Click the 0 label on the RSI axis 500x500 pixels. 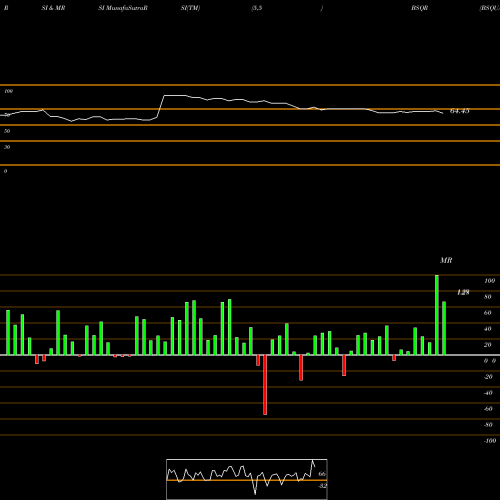[x=5, y=171]
